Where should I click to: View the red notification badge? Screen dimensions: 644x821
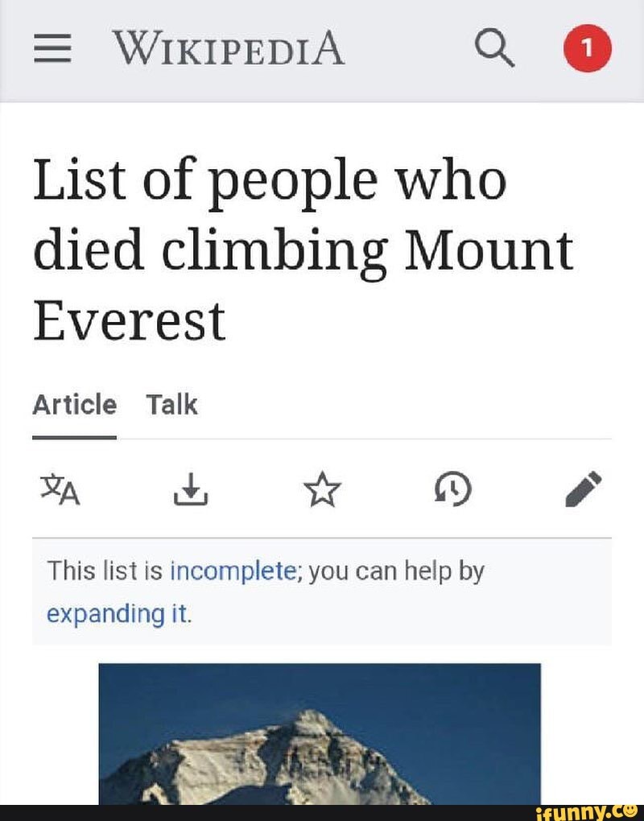[587, 49]
